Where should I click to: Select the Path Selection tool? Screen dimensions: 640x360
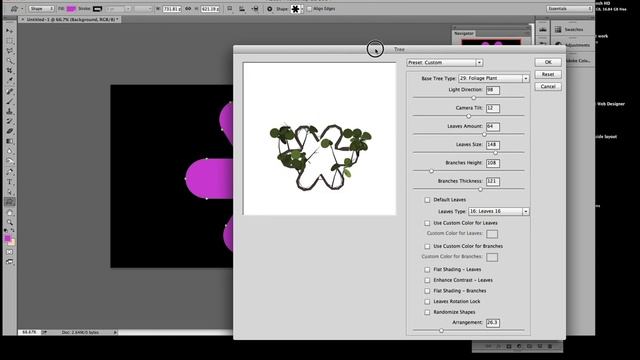(9, 192)
